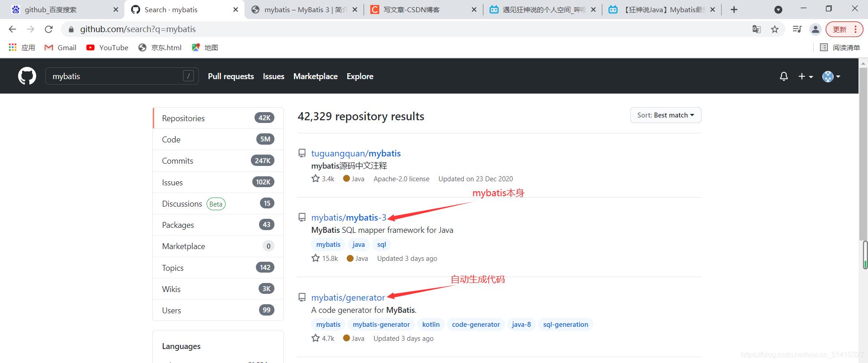Click the 3.4k stars link

click(x=323, y=179)
